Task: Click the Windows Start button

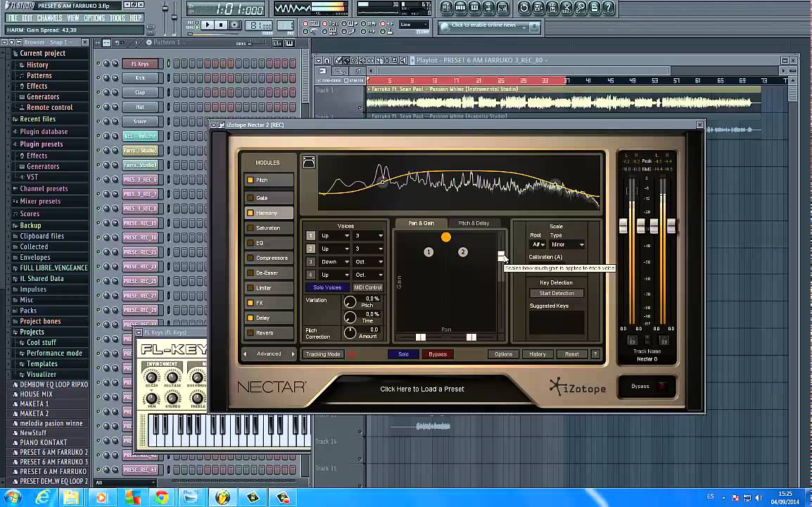Action: (13, 498)
